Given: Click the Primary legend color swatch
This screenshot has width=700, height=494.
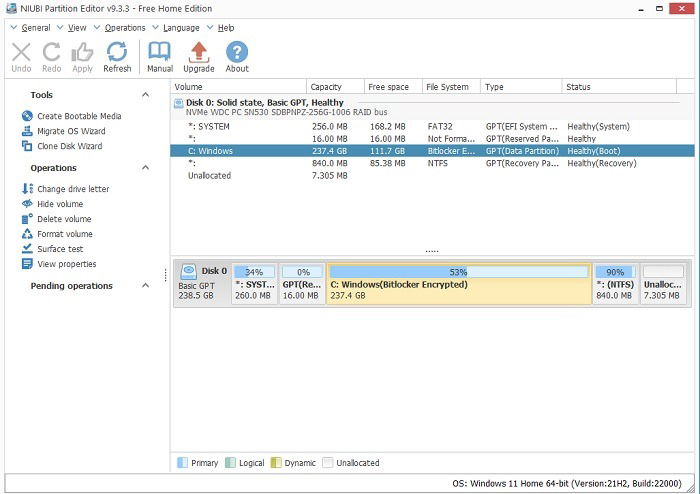Looking at the screenshot, I should (x=182, y=463).
